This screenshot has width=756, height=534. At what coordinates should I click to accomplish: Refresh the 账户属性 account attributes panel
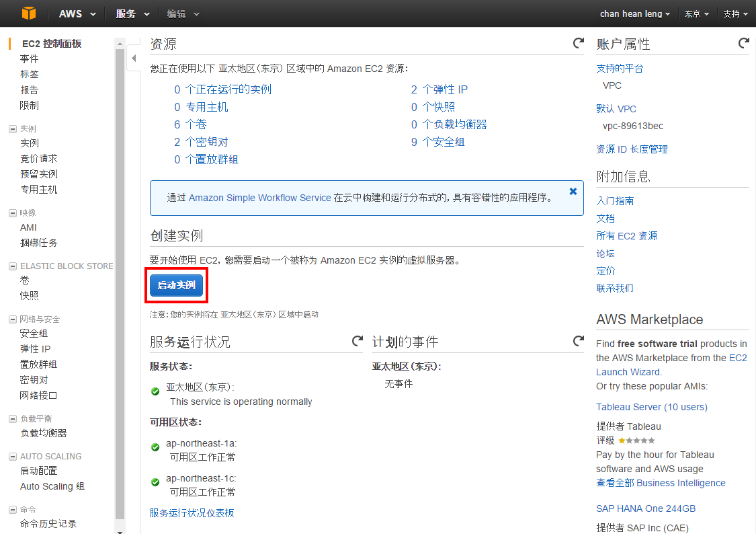(743, 44)
